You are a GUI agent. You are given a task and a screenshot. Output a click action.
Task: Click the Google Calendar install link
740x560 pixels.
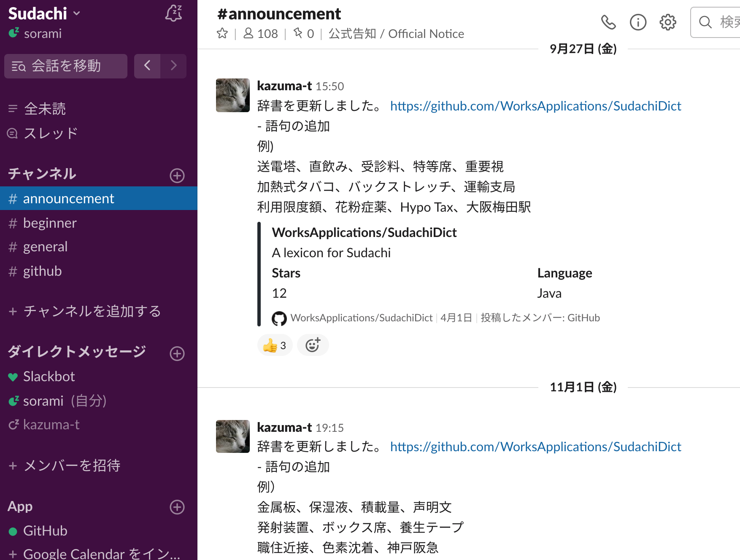pos(95,553)
